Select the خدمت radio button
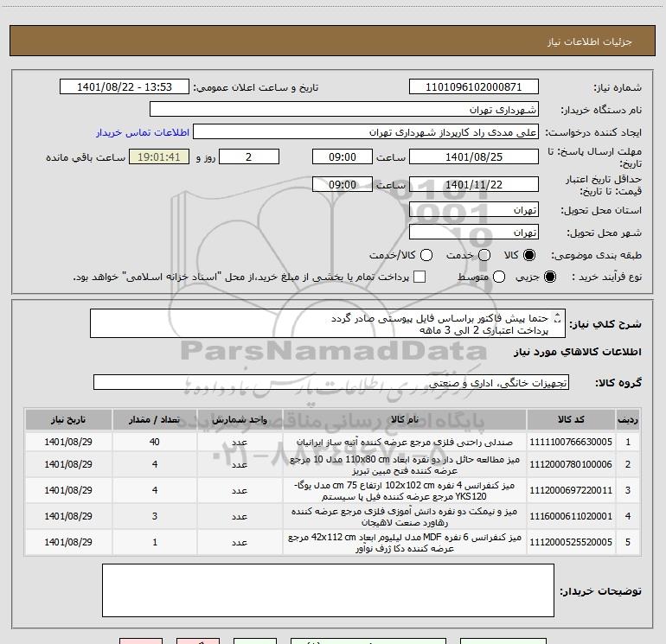Viewport: 666px width, 644px height. coord(484,255)
